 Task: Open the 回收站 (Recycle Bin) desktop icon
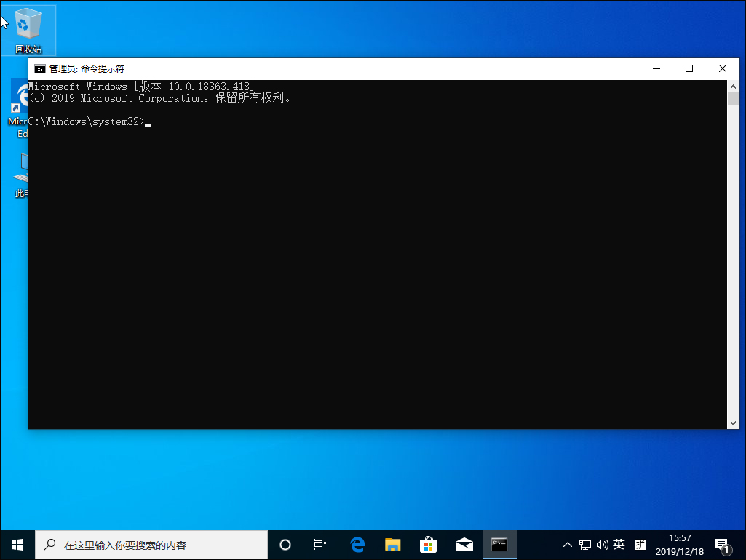coord(29,22)
